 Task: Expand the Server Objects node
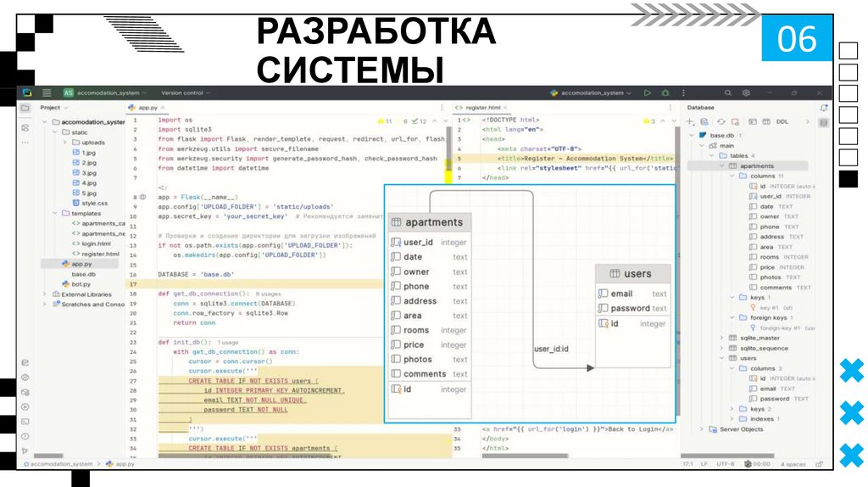coord(701,429)
